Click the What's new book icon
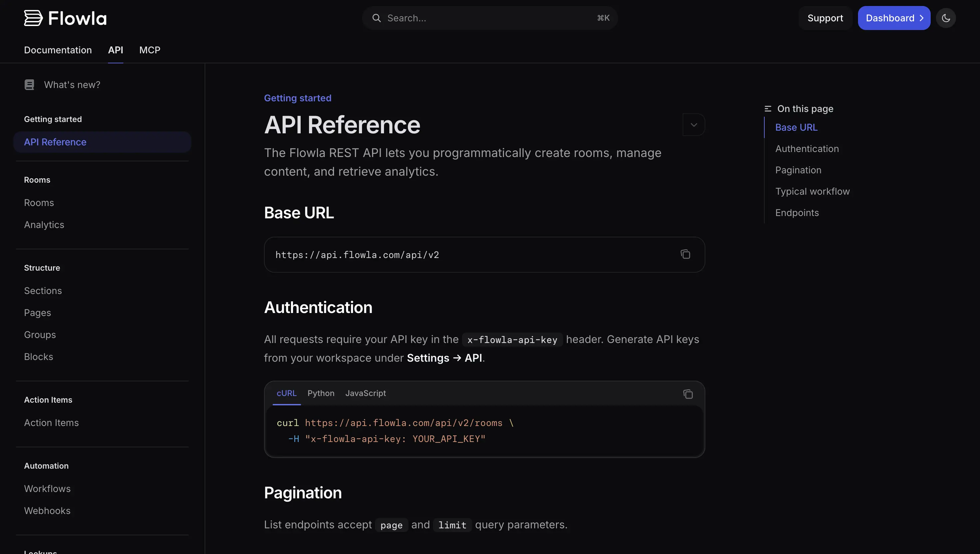This screenshot has height=554, width=980. pyautogui.click(x=29, y=84)
